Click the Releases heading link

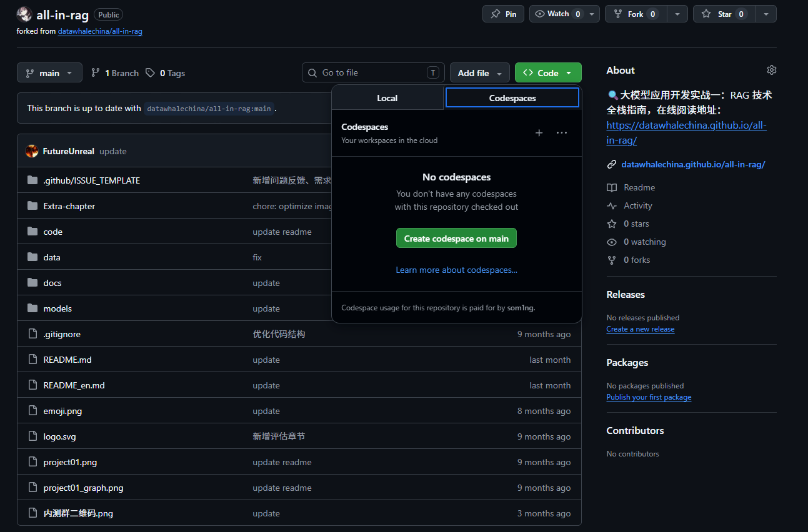point(626,295)
